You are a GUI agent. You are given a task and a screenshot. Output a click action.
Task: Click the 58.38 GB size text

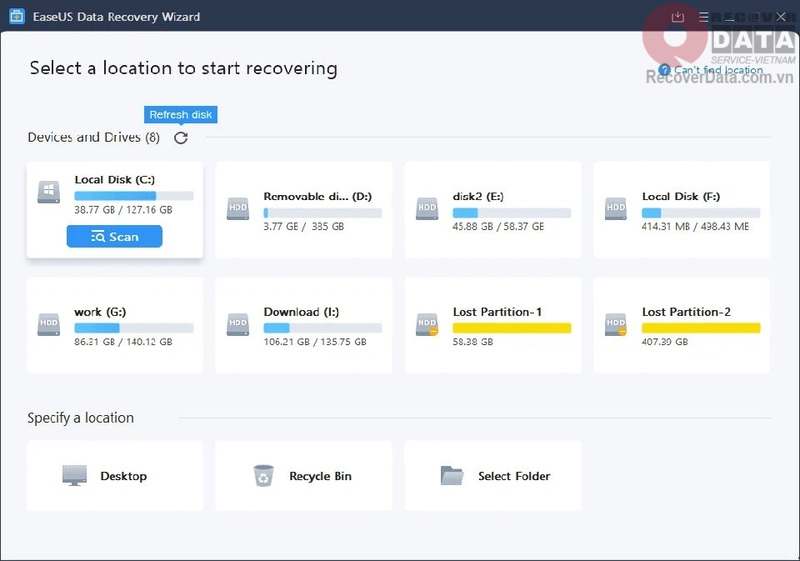click(473, 342)
